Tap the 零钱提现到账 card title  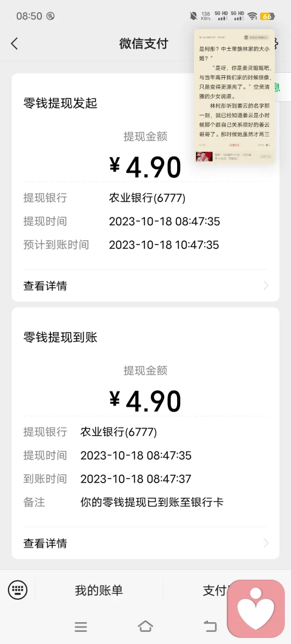click(x=61, y=337)
